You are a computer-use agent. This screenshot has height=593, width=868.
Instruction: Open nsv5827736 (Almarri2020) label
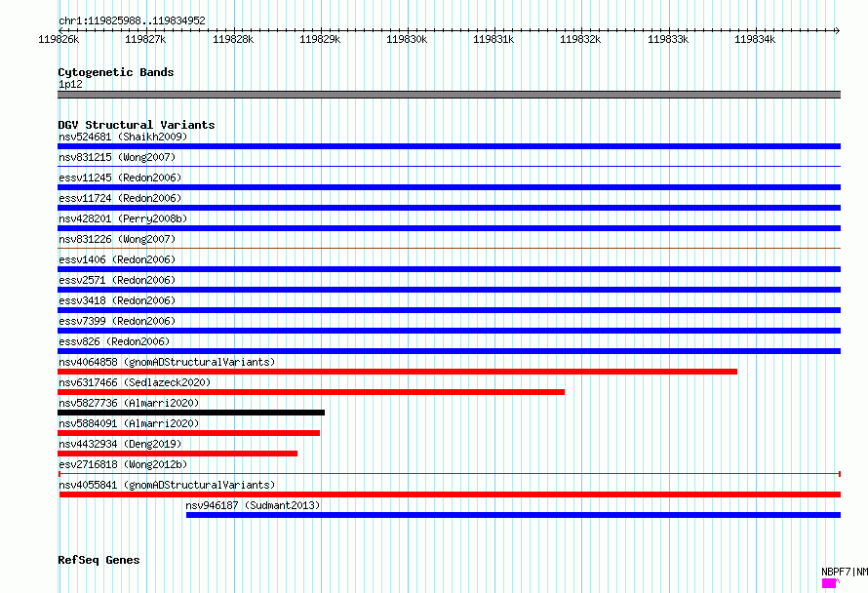pos(129,403)
